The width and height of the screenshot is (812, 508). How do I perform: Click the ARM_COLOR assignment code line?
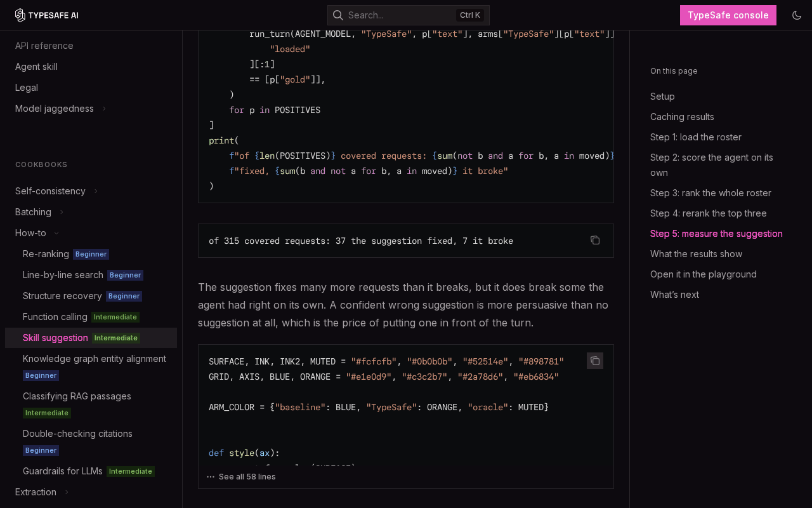click(x=379, y=407)
